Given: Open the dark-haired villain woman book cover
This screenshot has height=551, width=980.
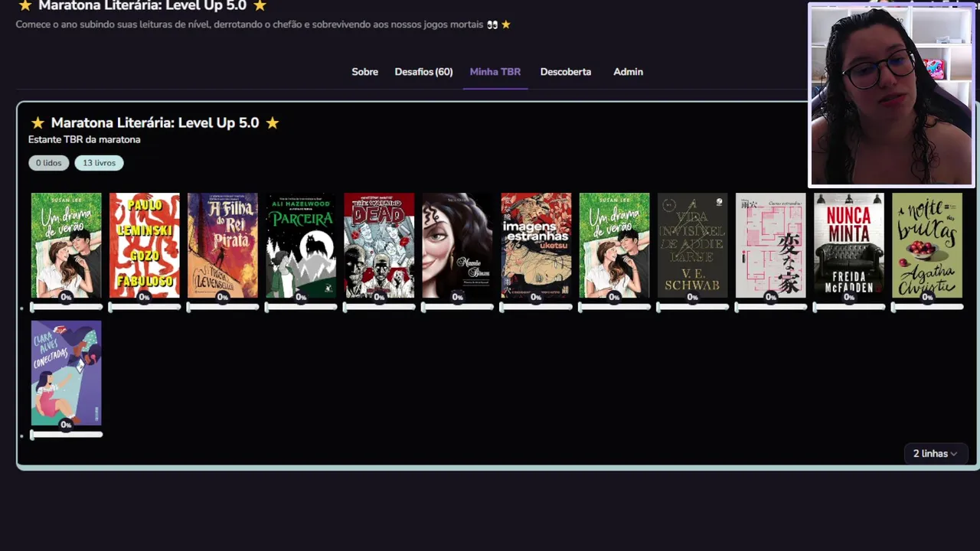Looking at the screenshot, I should pyautogui.click(x=457, y=245).
